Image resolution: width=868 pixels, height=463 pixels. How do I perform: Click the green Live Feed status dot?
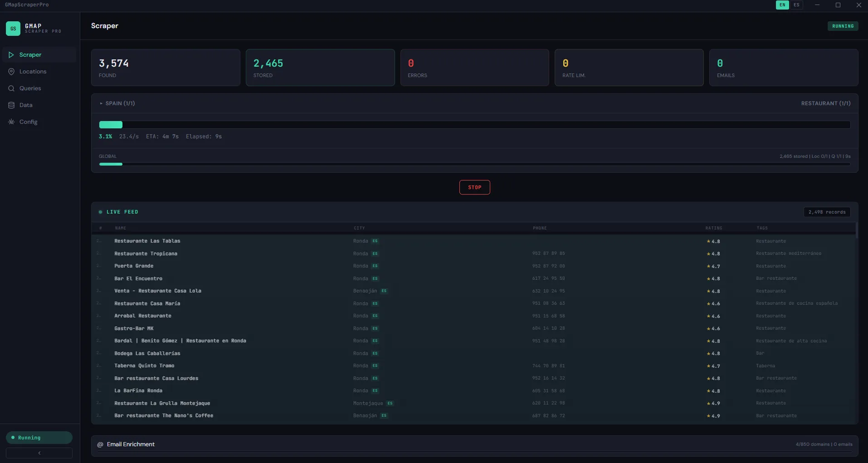(x=101, y=212)
